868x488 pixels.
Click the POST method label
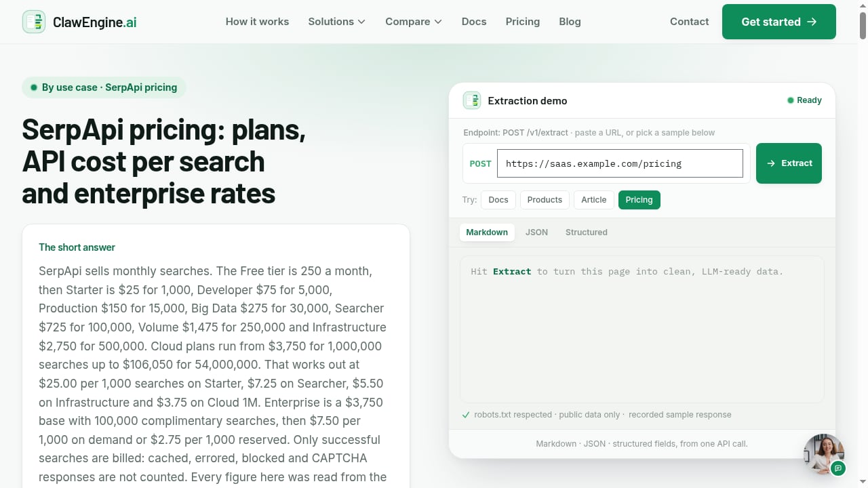(480, 163)
